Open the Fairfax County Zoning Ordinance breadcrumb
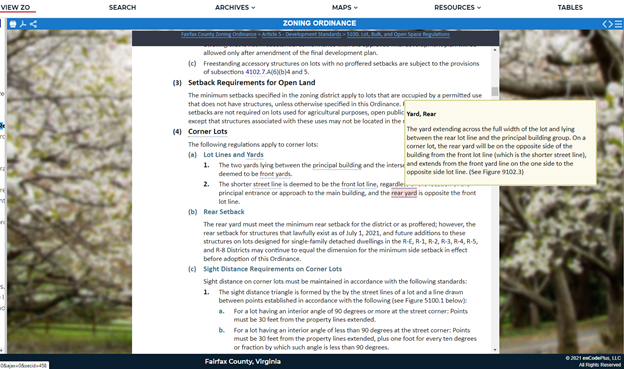Viewport: 624px width, 369px height. [x=218, y=34]
